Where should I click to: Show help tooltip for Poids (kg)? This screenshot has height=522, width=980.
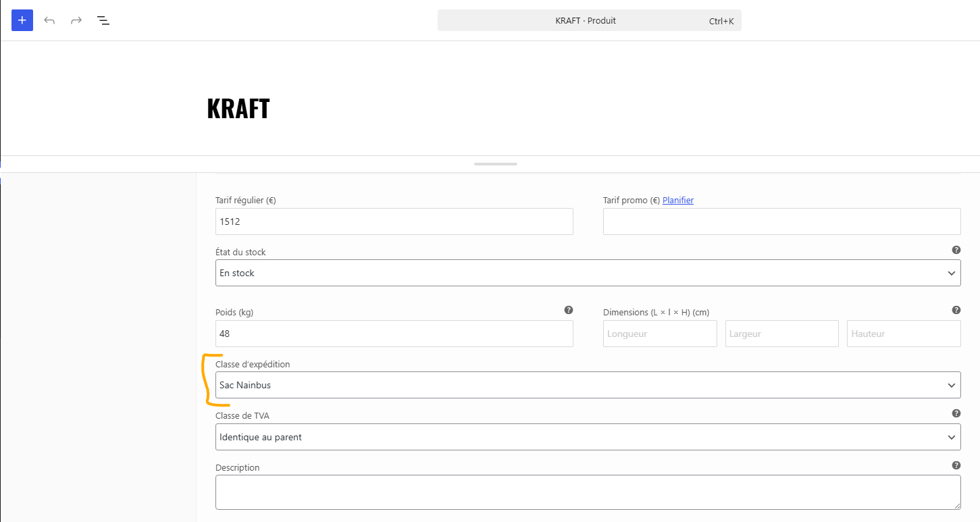click(569, 310)
